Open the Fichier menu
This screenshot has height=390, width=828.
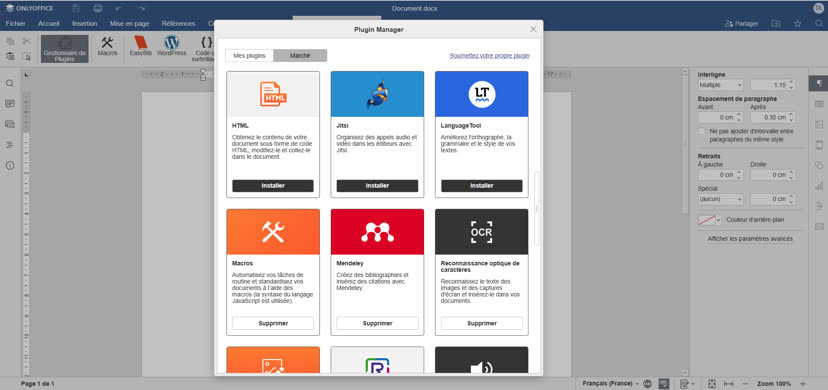(x=16, y=24)
